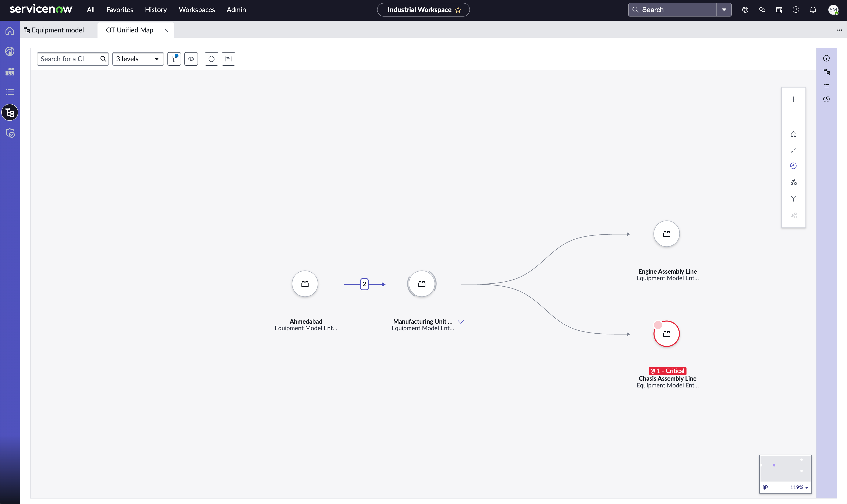Click the ServiceNow logo

[41, 9]
